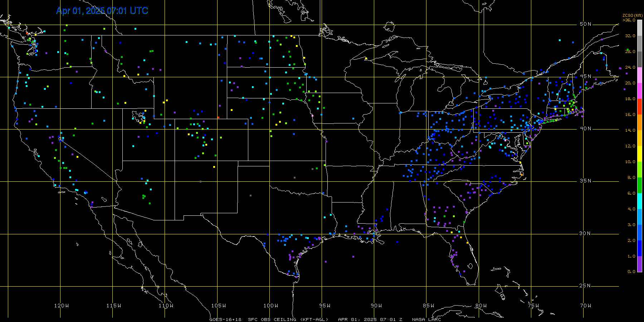644x322 pixels.
Task: Click the green 6.0–8.0 legend swatch
Action: point(640,185)
